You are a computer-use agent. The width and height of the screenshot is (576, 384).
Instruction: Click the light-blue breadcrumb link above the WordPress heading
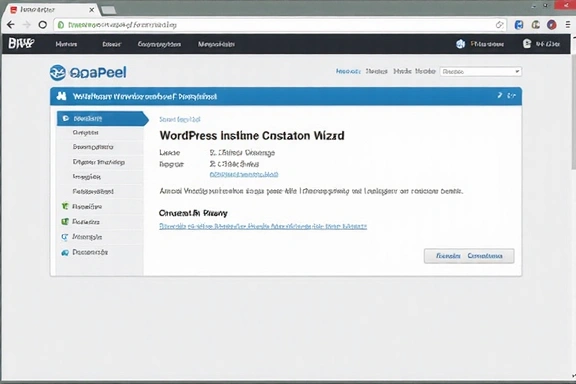coord(180,119)
